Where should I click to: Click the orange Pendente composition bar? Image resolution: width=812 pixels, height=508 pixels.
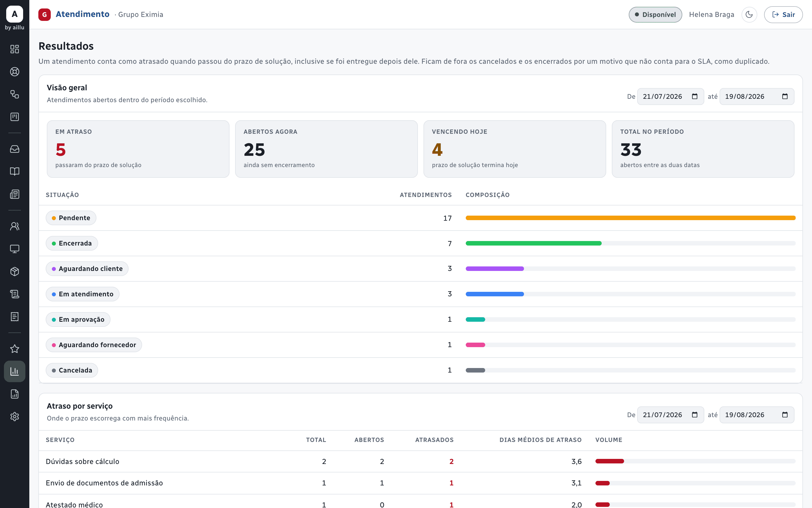[x=630, y=218]
